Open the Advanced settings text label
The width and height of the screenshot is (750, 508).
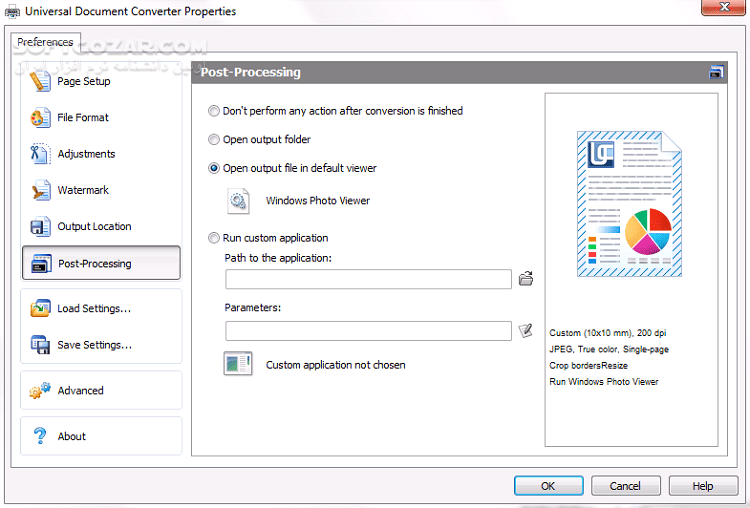click(x=80, y=391)
